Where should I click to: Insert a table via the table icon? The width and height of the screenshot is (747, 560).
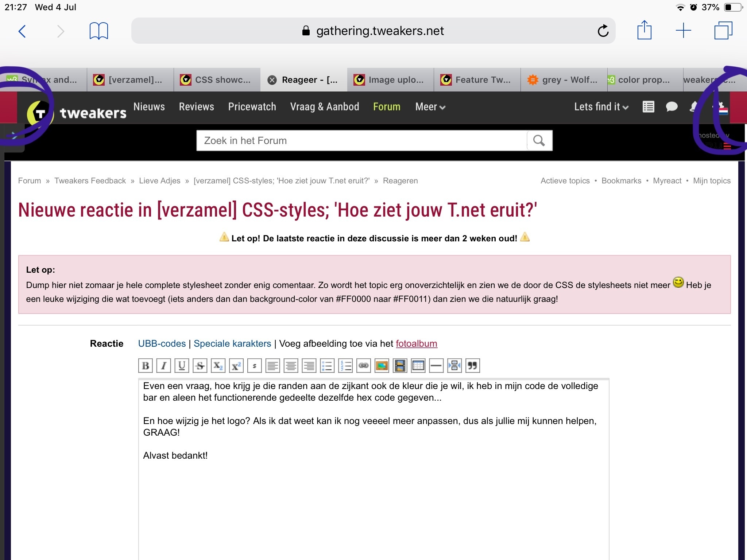tap(418, 366)
